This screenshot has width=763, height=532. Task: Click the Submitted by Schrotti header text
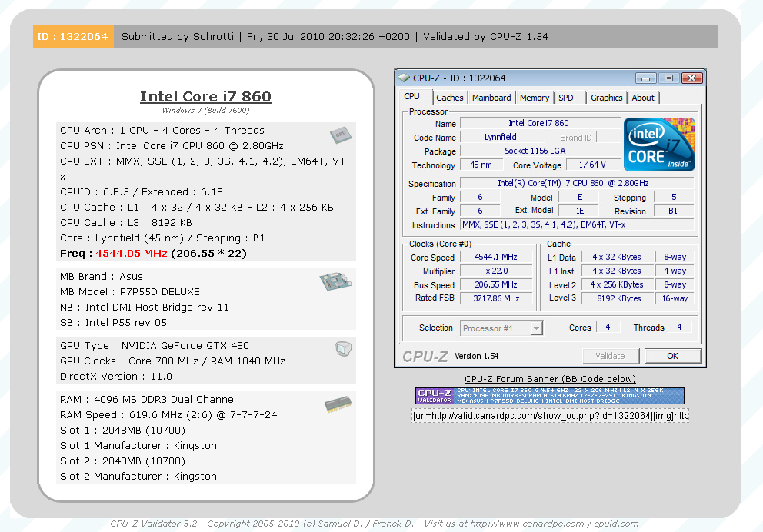coord(178,36)
